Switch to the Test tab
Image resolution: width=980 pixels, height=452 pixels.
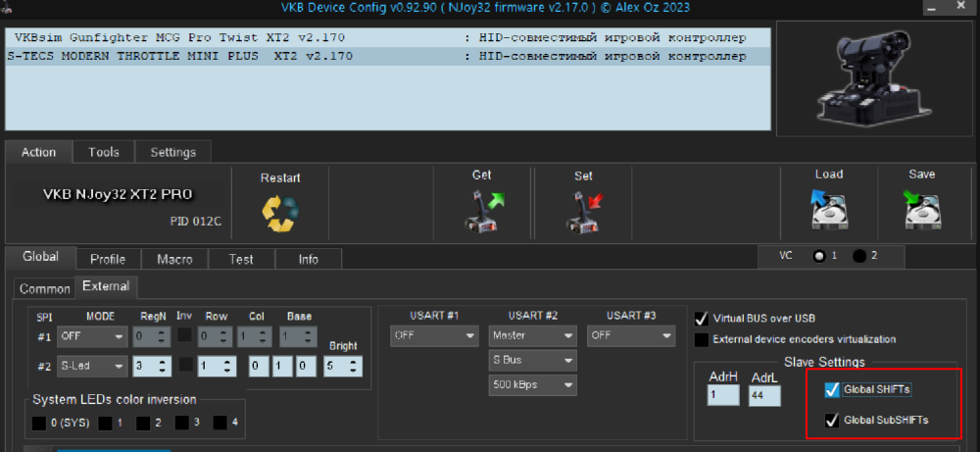tap(241, 259)
